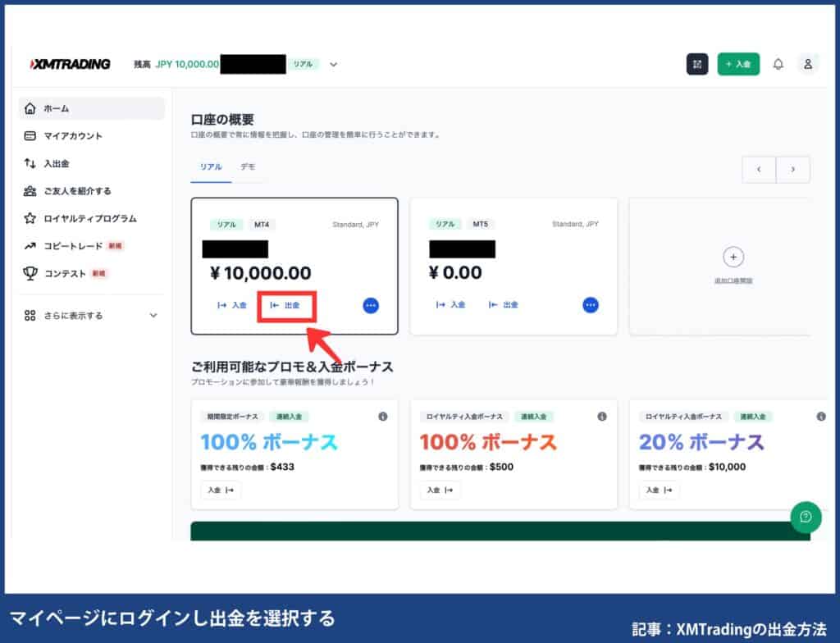
Task: Click 入金 button on $433 bonus card
Action: tap(221, 490)
